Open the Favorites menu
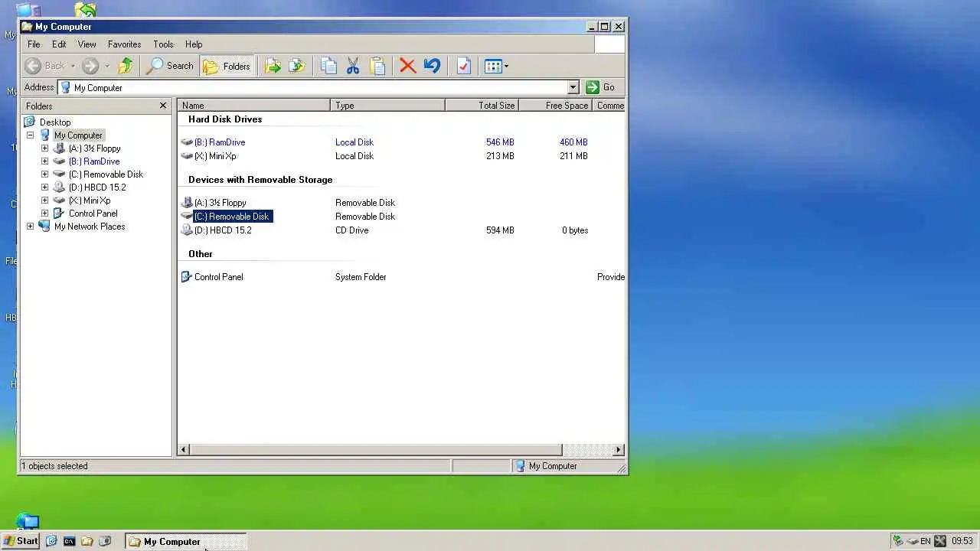 124,44
